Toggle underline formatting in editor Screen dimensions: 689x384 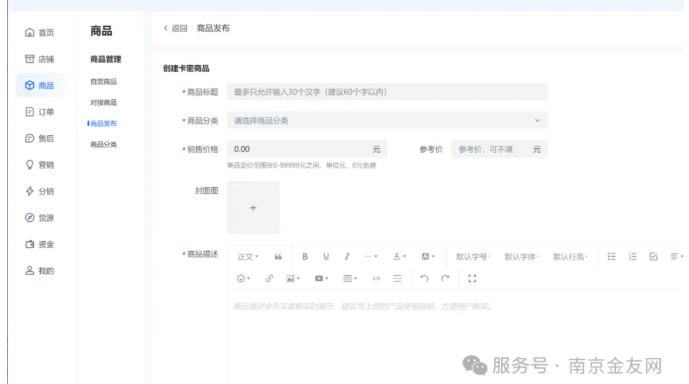326,257
